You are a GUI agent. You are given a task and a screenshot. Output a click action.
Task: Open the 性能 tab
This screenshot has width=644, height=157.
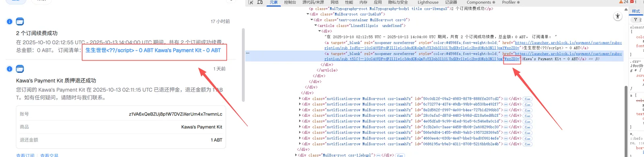point(349,2)
